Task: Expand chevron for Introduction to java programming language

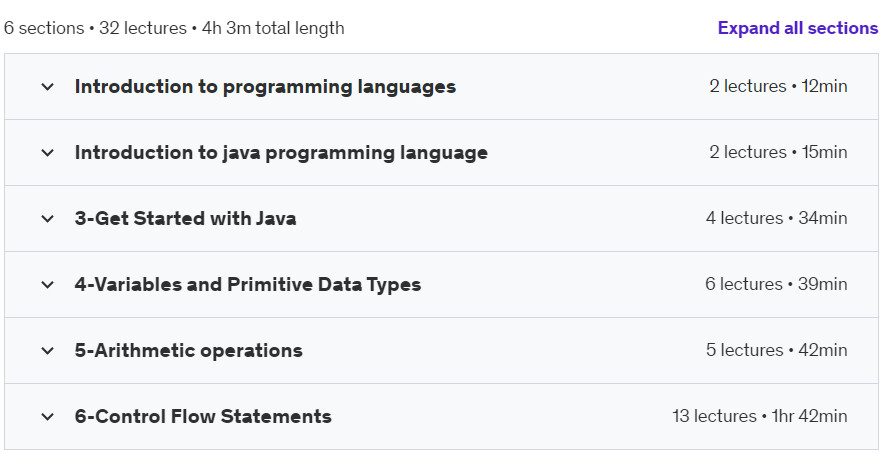Action: (x=48, y=152)
